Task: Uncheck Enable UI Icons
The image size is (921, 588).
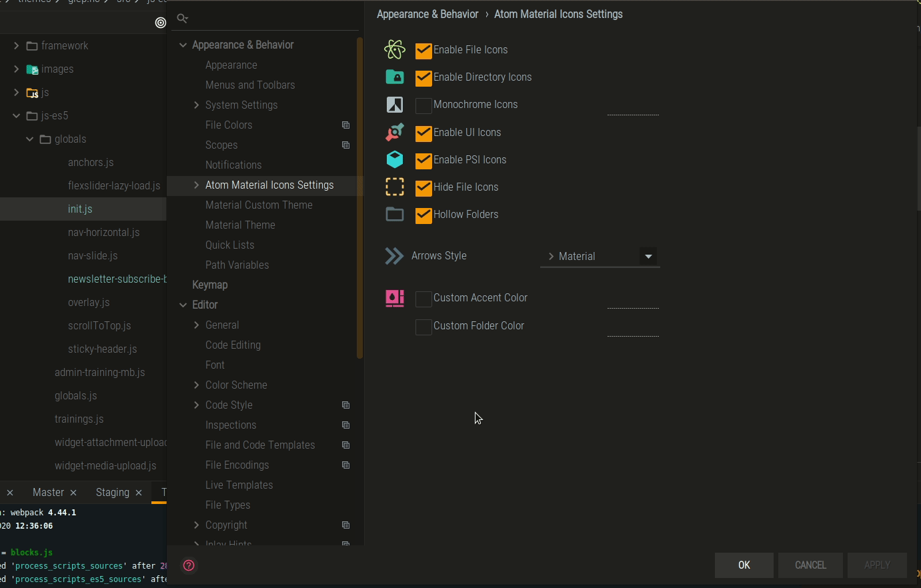Action: (x=423, y=133)
